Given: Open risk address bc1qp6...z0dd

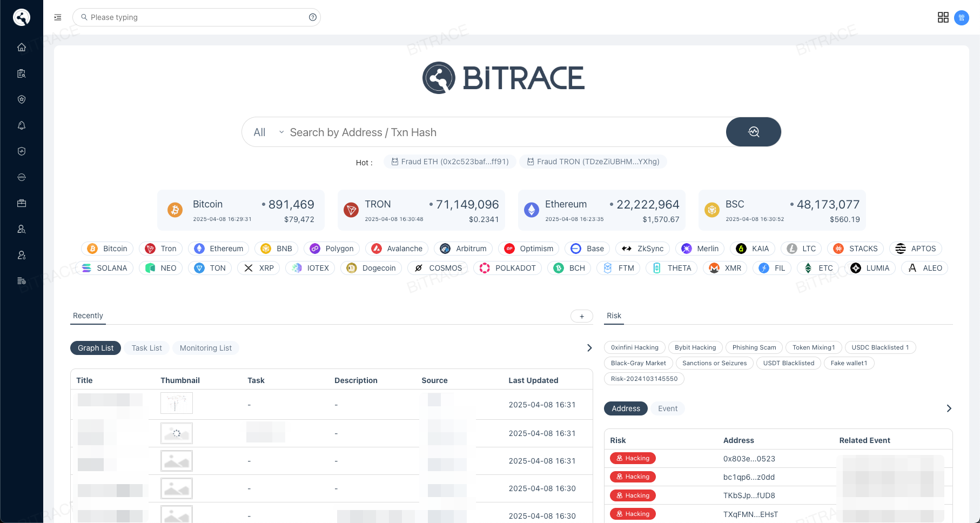Looking at the screenshot, I should coord(749,477).
